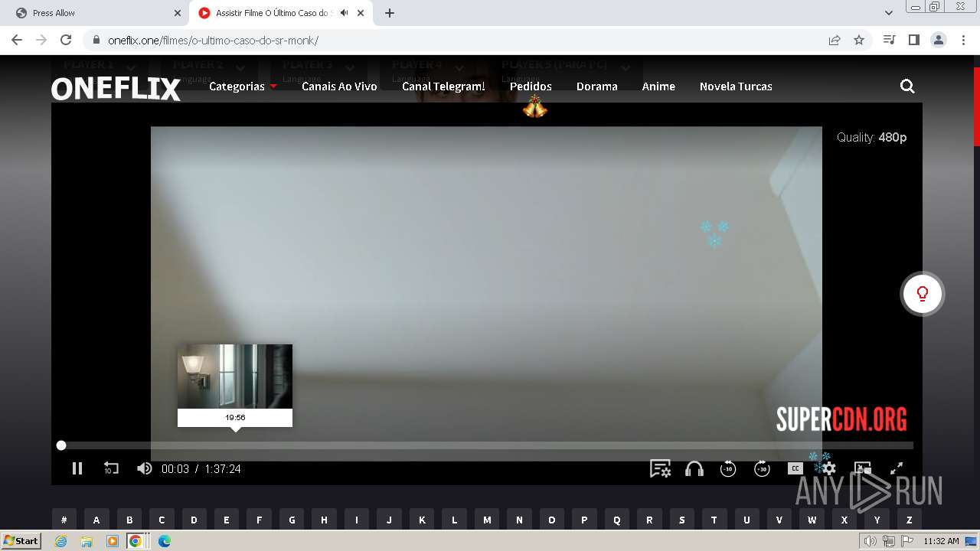Open the Novela Turcas menu item

coord(736,86)
